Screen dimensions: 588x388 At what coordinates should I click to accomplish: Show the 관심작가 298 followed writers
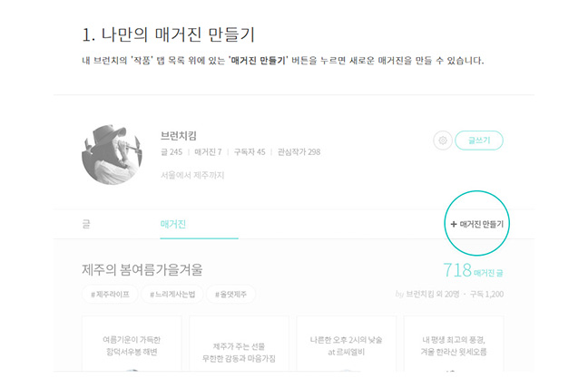[299, 151]
